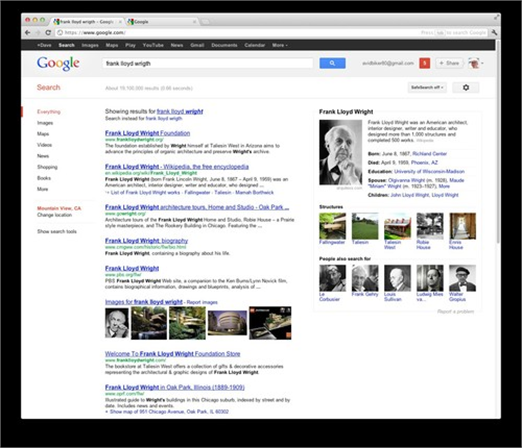Click the browser reload icon
Image resolution: width=522 pixels, height=448 pixels.
pyautogui.click(x=48, y=32)
